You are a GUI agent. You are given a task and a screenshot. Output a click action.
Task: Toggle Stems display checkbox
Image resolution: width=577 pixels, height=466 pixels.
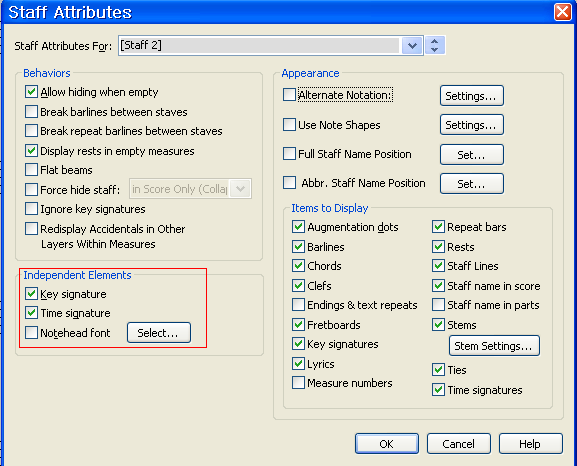(x=438, y=324)
